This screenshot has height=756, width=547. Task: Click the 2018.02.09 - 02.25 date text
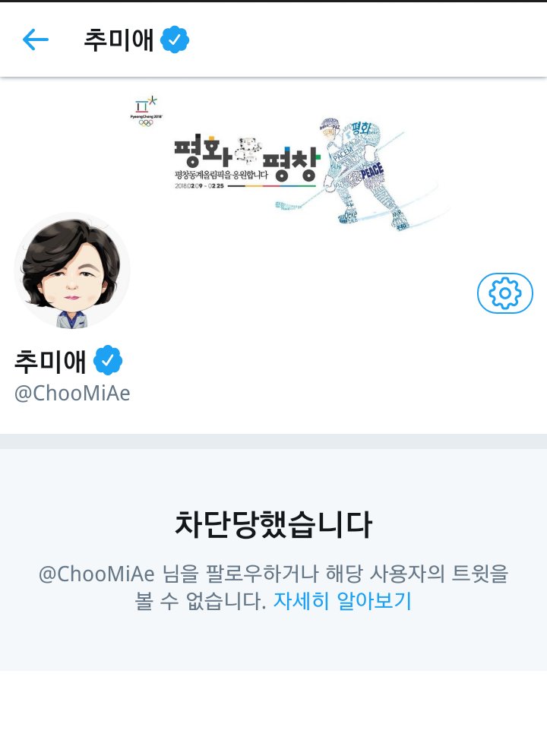click(199, 185)
